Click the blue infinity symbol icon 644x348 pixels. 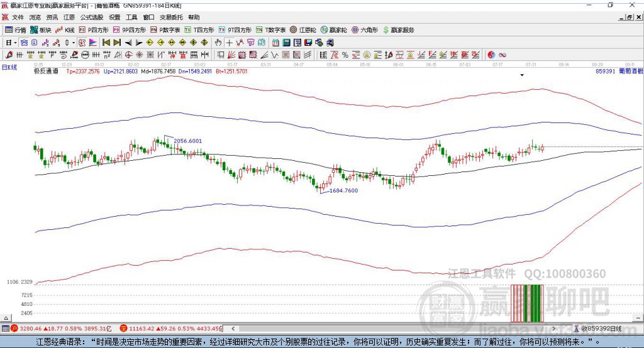[x=502, y=55]
